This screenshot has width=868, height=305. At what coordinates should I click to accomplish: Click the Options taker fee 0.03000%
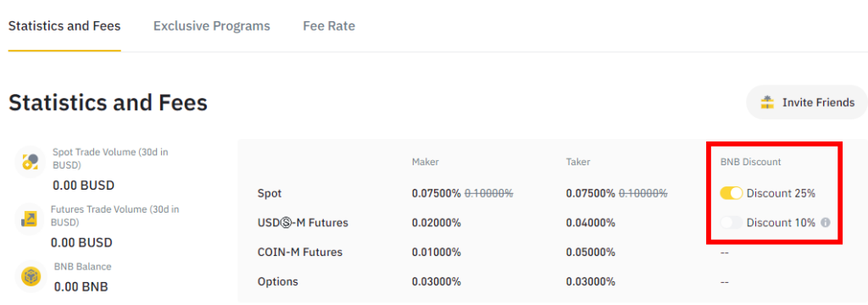coord(591,281)
